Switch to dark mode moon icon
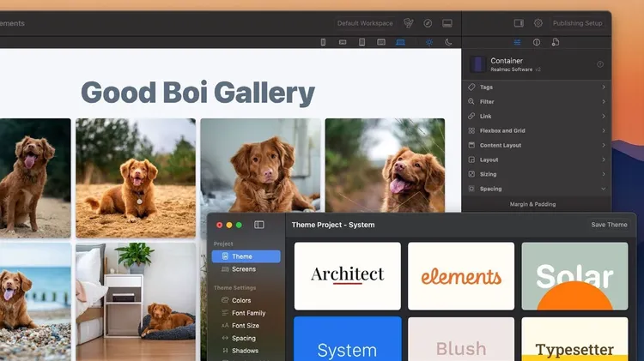 (448, 42)
